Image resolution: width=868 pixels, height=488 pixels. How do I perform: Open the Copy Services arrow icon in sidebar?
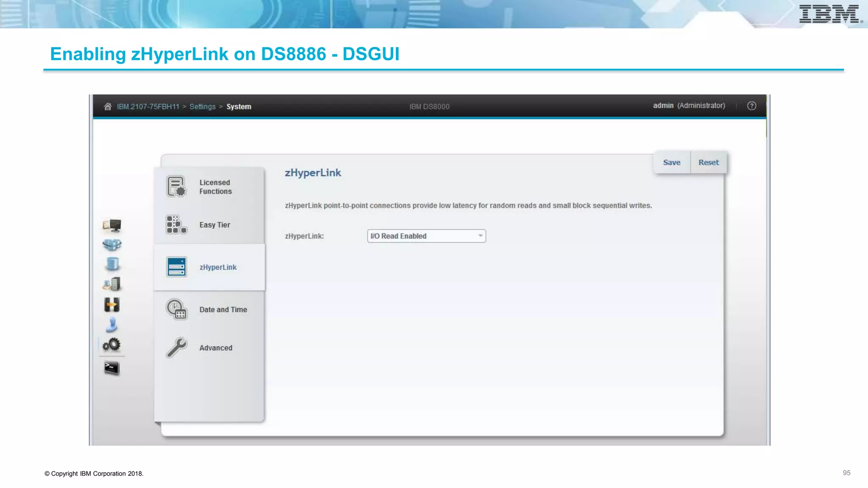(112, 304)
